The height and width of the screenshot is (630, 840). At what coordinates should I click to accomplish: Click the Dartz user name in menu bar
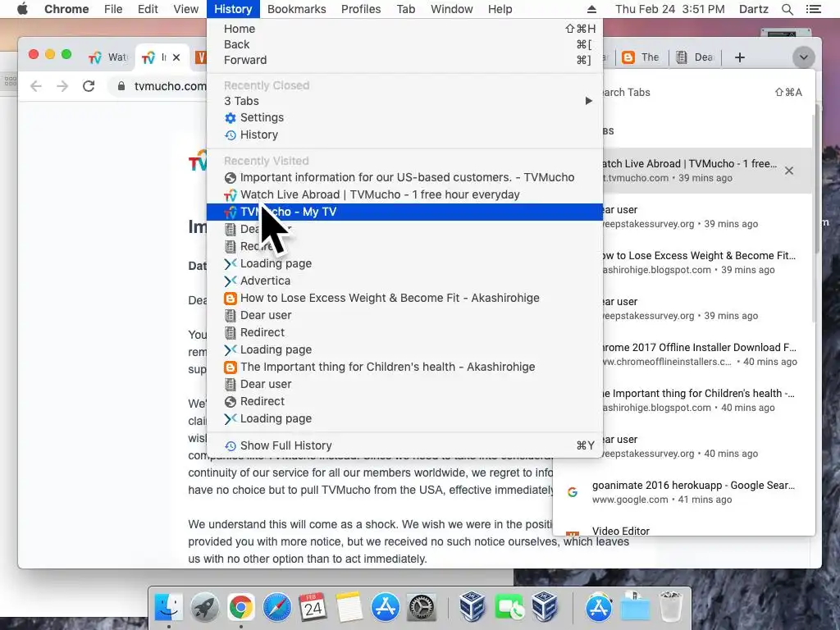pyautogui.click(x=753, y=9)
